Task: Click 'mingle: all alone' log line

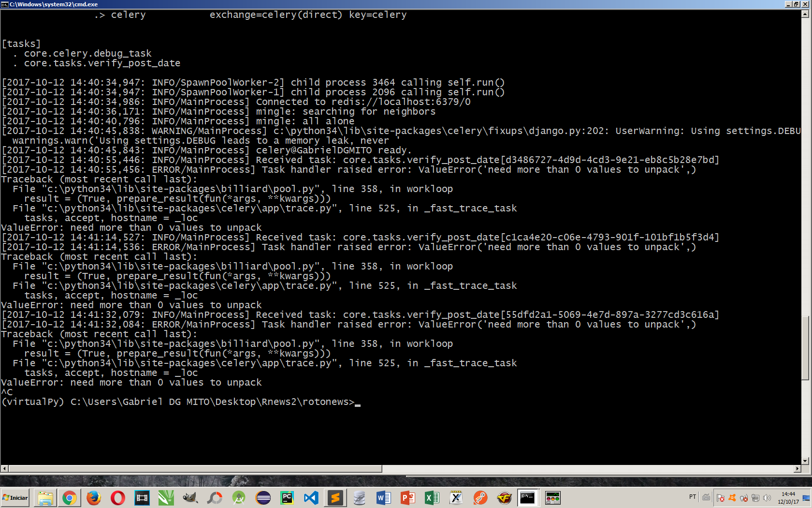Action: 178,121
